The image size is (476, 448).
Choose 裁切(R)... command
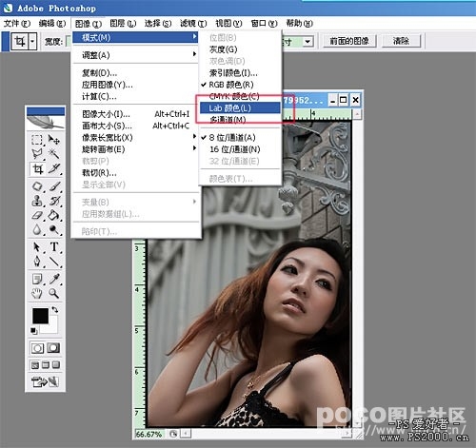(135, 173)
